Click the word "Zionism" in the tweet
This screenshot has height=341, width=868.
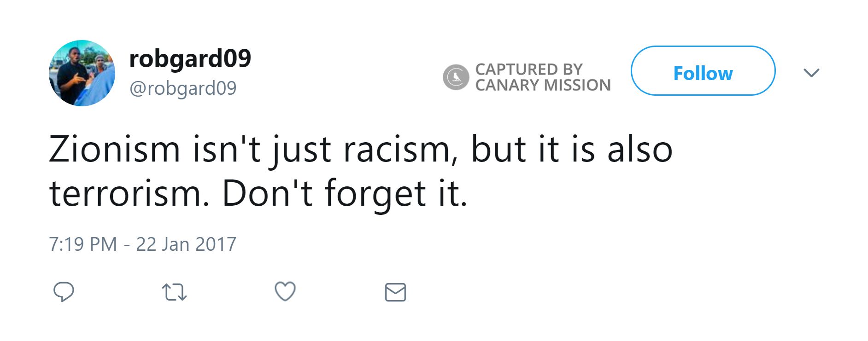click(114, 150)
